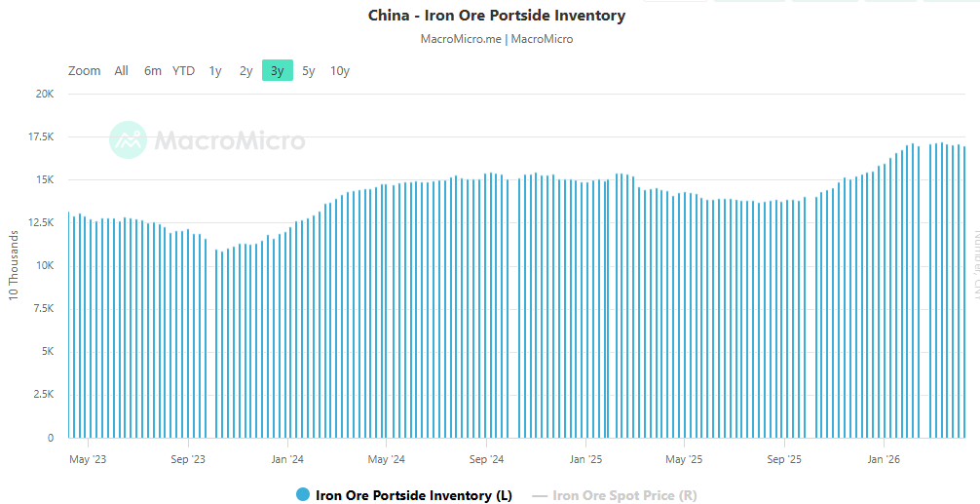Zoom the chart to 2y
980x504 pixels.
[246, 70]
